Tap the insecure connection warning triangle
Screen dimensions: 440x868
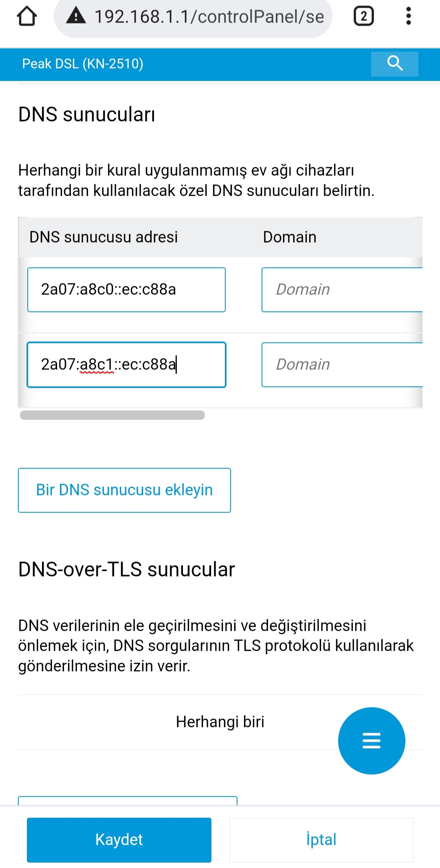click(76, 16)
